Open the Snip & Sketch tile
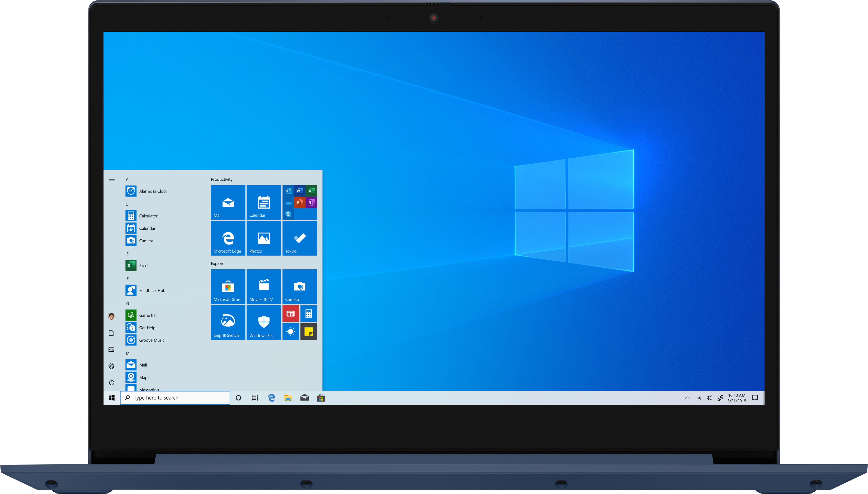The width and height of the screenshot is (868, 494). [x=228, y=322]
